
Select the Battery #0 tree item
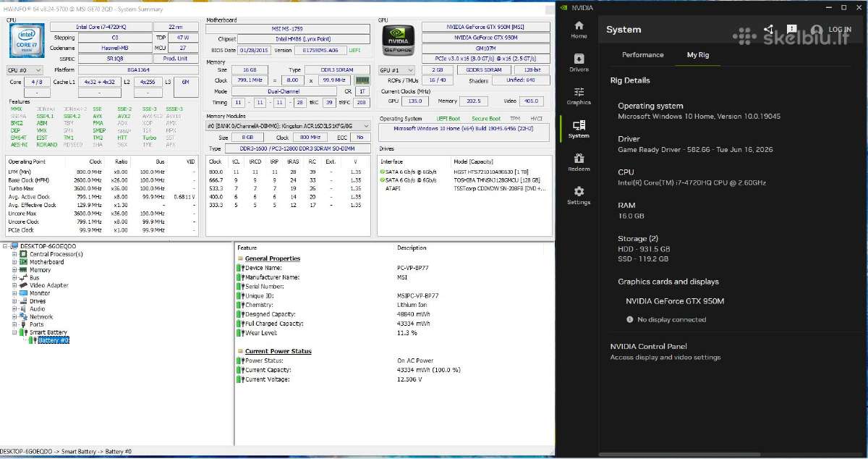tap(54, 340)
